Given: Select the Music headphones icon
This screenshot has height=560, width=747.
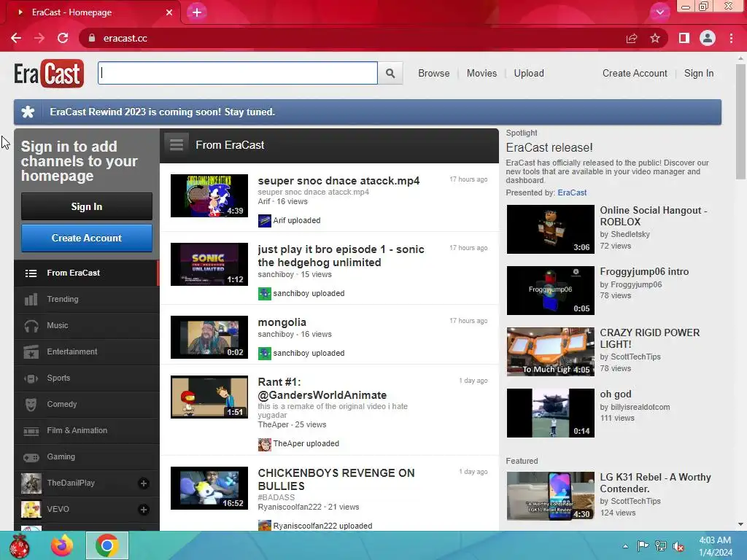Looking at the screenshot, I should point(31,326).
